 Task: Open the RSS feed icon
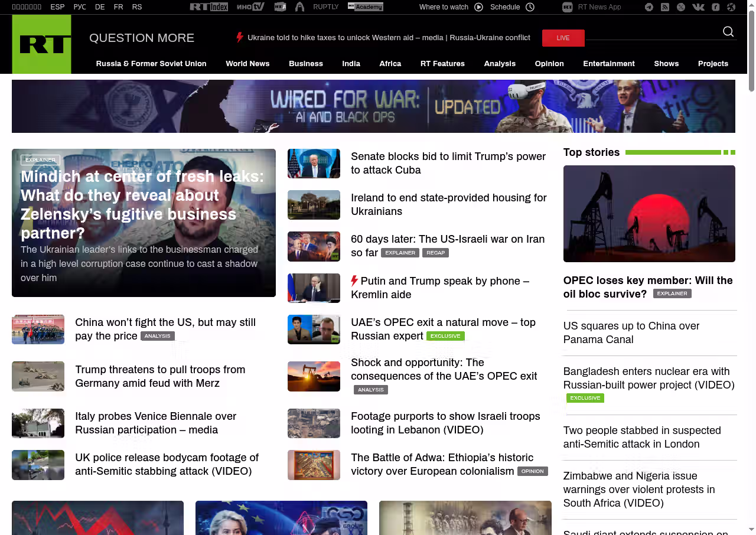point(665,7)
